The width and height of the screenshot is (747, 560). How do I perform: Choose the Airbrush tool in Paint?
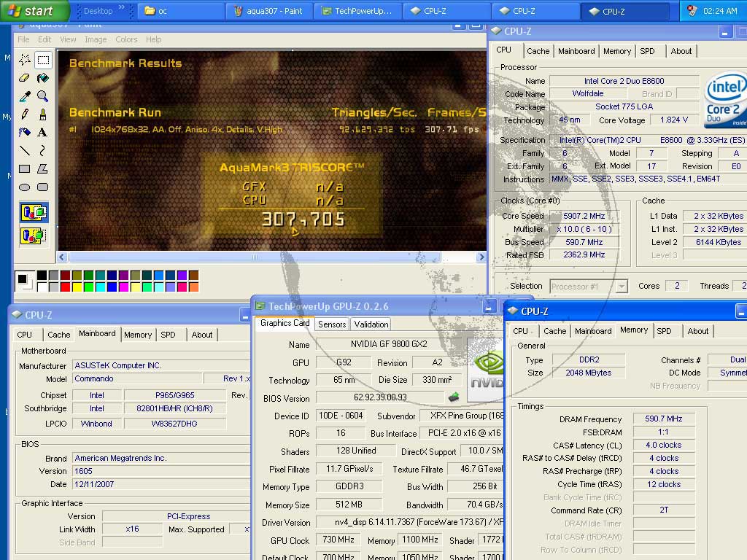coord(25,133)
